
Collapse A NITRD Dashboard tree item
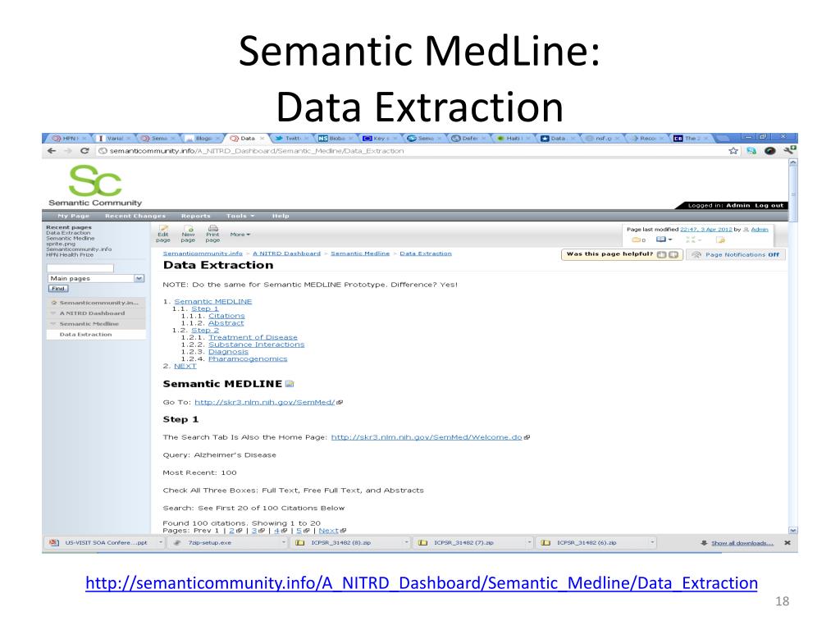[53, 313]
